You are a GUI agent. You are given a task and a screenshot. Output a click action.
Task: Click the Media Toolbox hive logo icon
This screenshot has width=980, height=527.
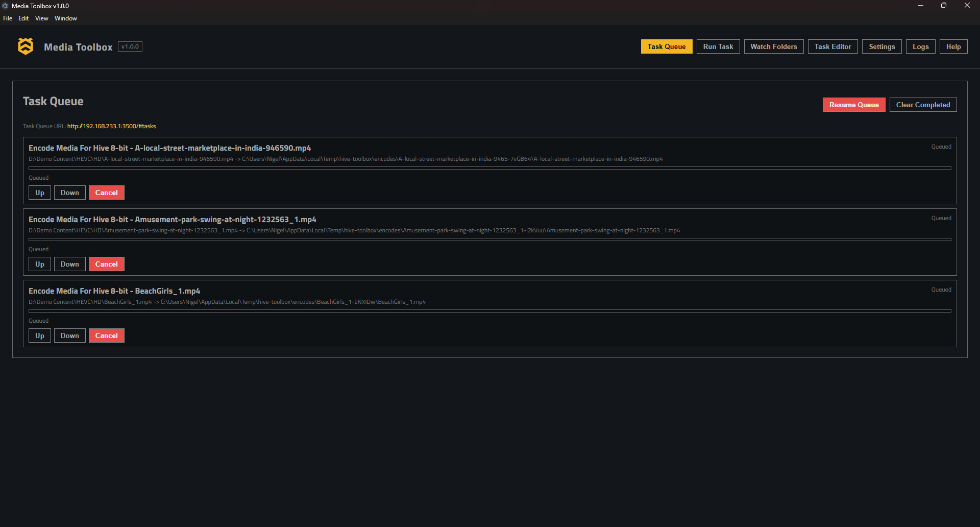pos(25,46)
